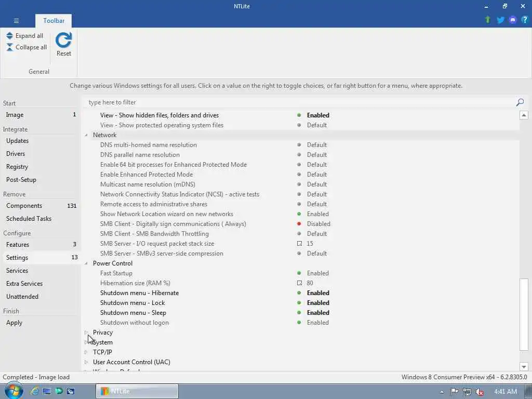Click the Action Center flag tray icon
532x399 pixels.
coord(454,392)
